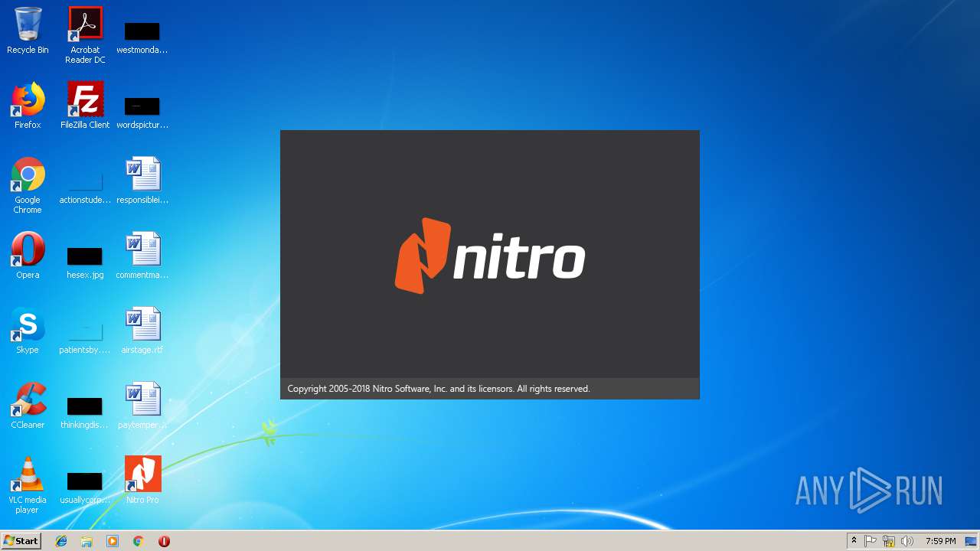Open the Opera taskbar icon
The height and width of the screenshot is (551, 980).
tap(164, 541)
